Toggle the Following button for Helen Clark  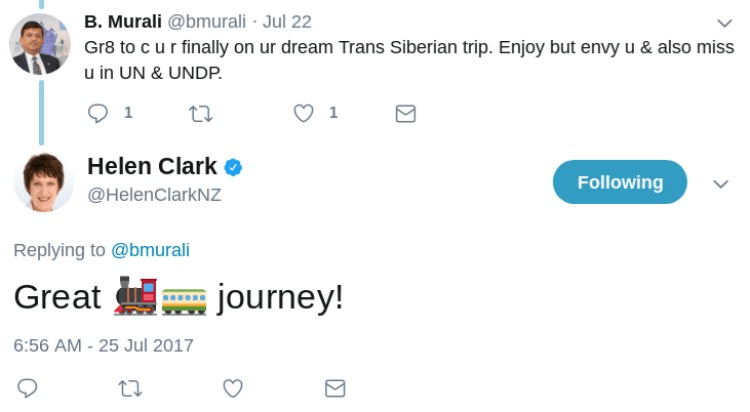point(619,182)
